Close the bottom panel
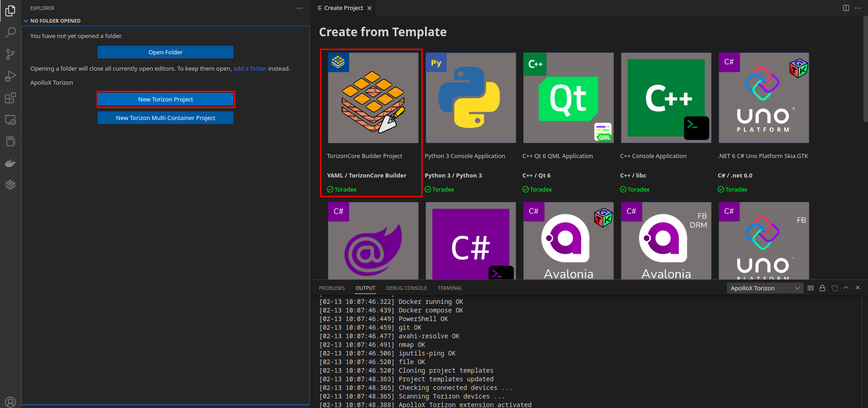The image size is (868, 408). point(858,288)
